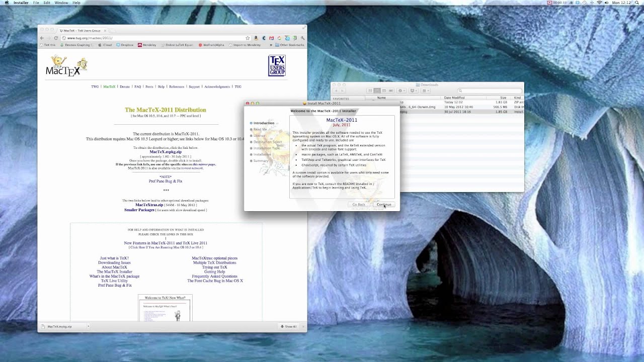Viewport: 644px width, 362px height.
Task: Click the MacTeXtras.zip link
Action: (x=149, y=205)
